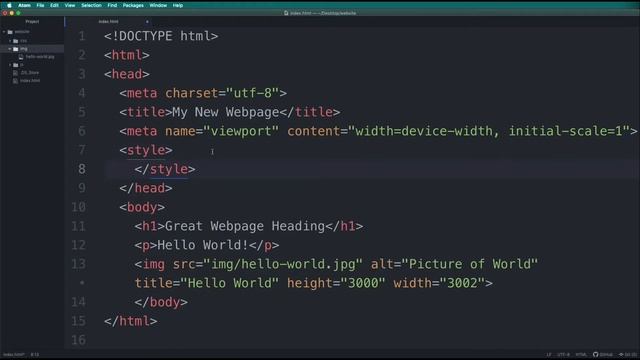Click the js folder icon
Image resolution: width=640 pixels, height=360 pixels.
coord(16,65)
